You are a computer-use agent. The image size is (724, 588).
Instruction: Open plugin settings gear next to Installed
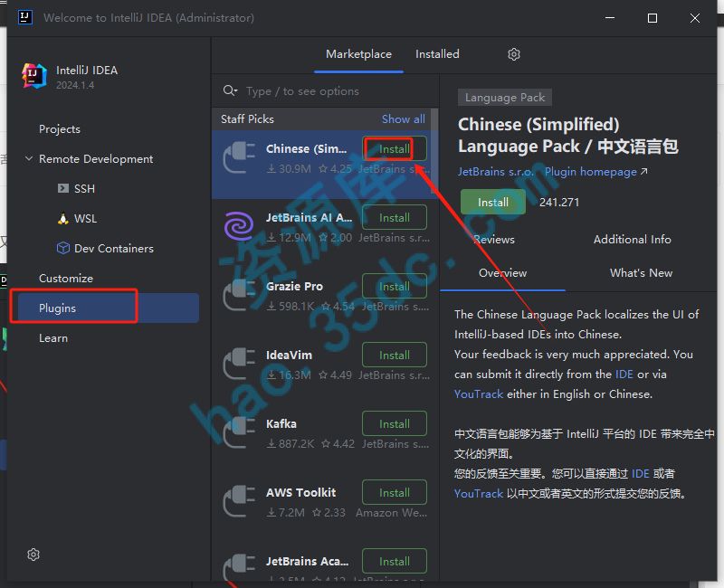coord(514,54)
